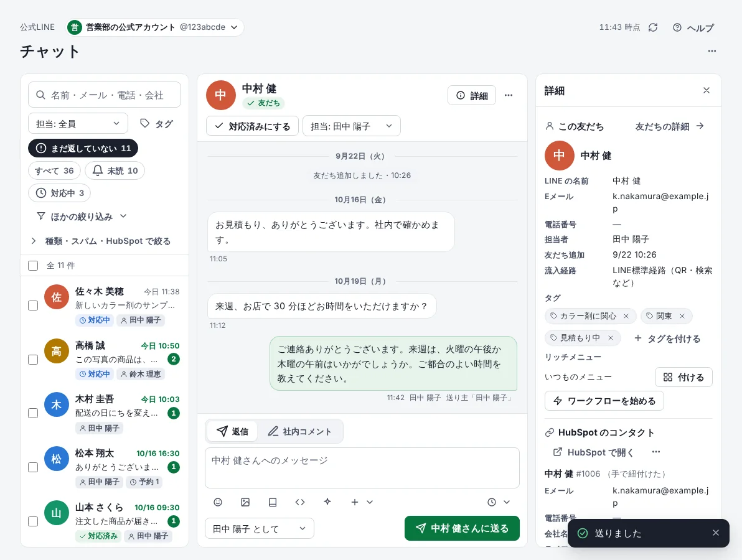Select the まだ返していない 11 filter
Screen dimensions: 742x560
(83, 148)
